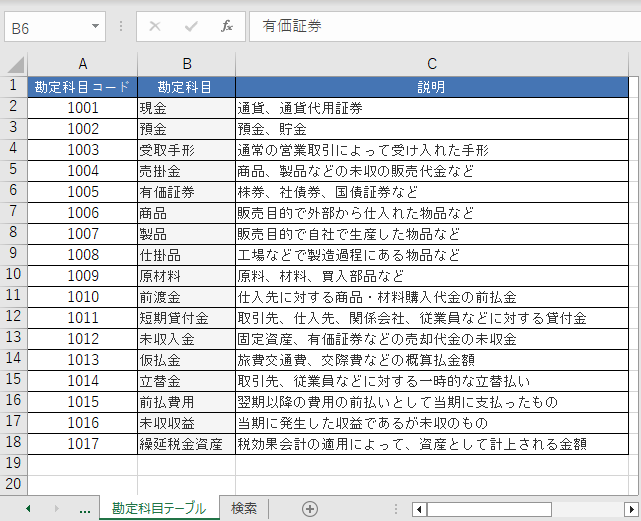The width and height of the screenshot is (641, 521).
Task: Select the 勘定科目テーブル sheet tab
Action: coord(159,509)
